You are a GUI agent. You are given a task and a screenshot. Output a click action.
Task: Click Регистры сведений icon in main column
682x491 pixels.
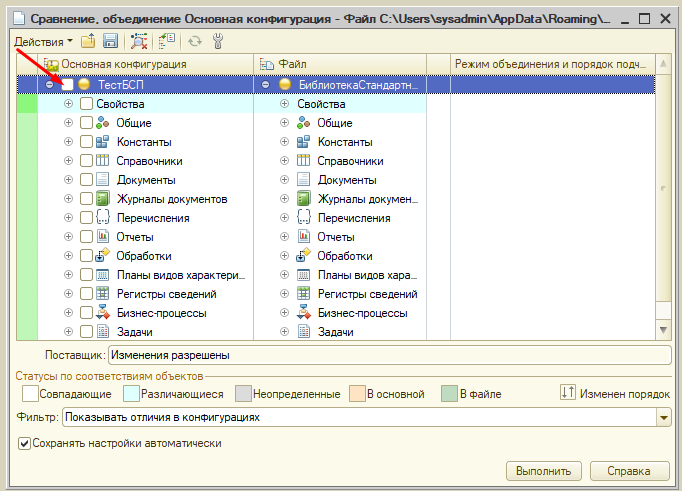pos(102,294)
